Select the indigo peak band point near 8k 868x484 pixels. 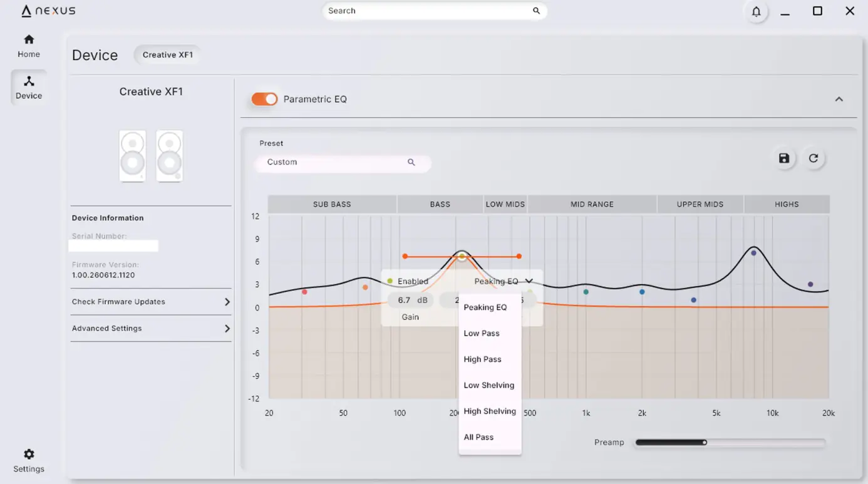point(754,253)
